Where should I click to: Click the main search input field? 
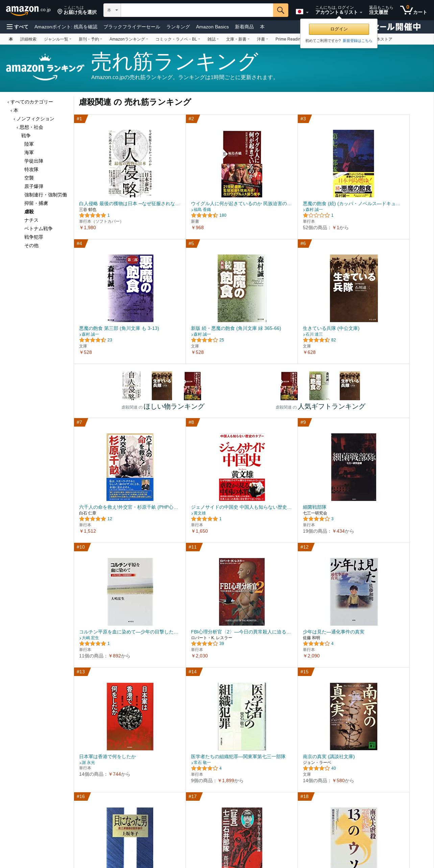coord(197,10)
